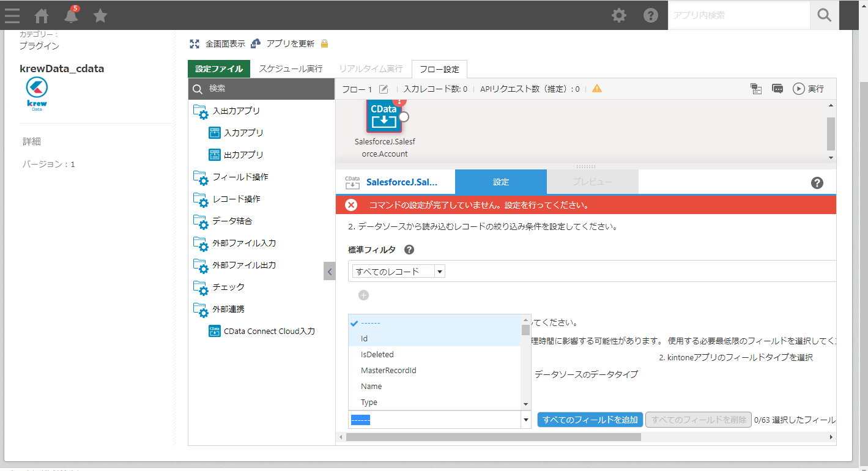
Task: Open the 設定 panel tab
Action: coord(501,182)
